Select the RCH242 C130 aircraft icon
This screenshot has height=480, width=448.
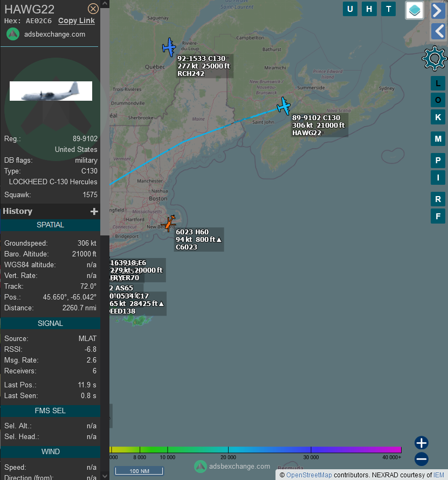point(169,47)
